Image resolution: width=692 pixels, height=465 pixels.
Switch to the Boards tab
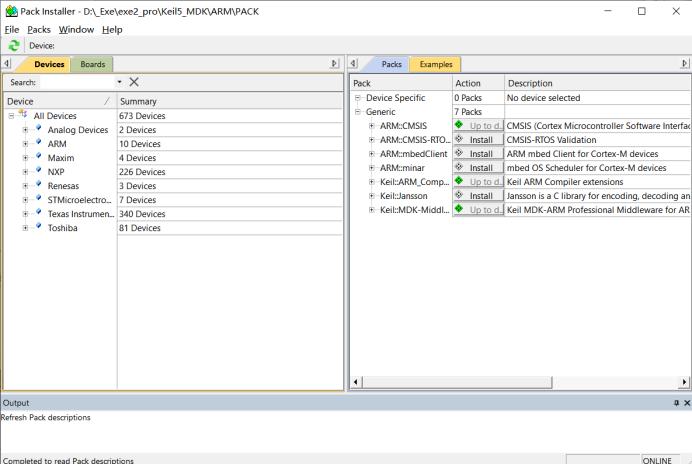[x=93, y=64]
